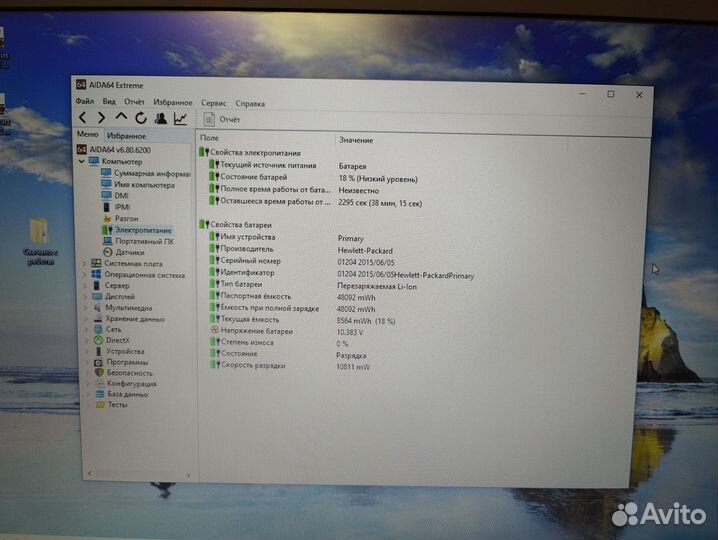This screenshot has width=718, height=540.
Task: Open the Файл menu
Action: [85, 101]
